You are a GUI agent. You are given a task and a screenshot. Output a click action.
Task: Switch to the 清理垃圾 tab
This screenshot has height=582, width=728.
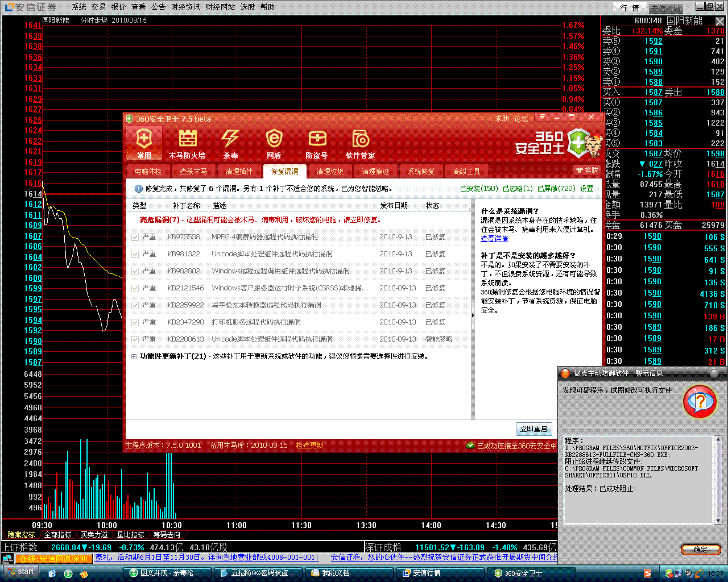tap(330, 171)
